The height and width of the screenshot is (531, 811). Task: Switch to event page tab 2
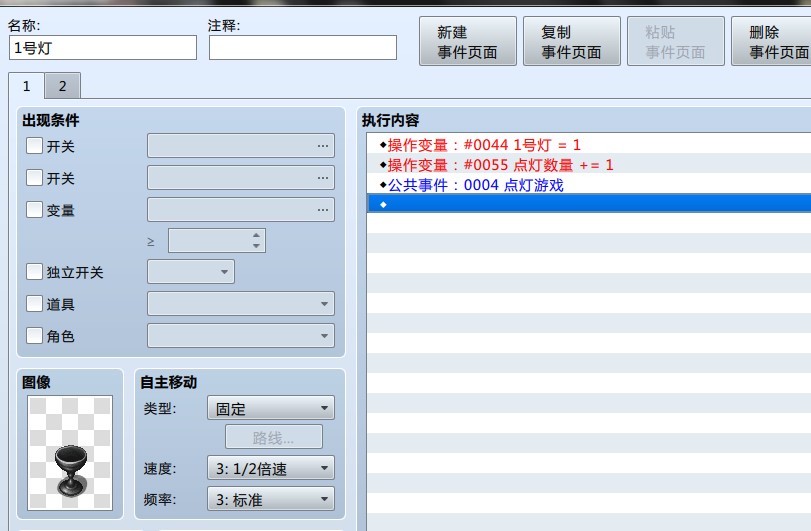click(63, 86)
